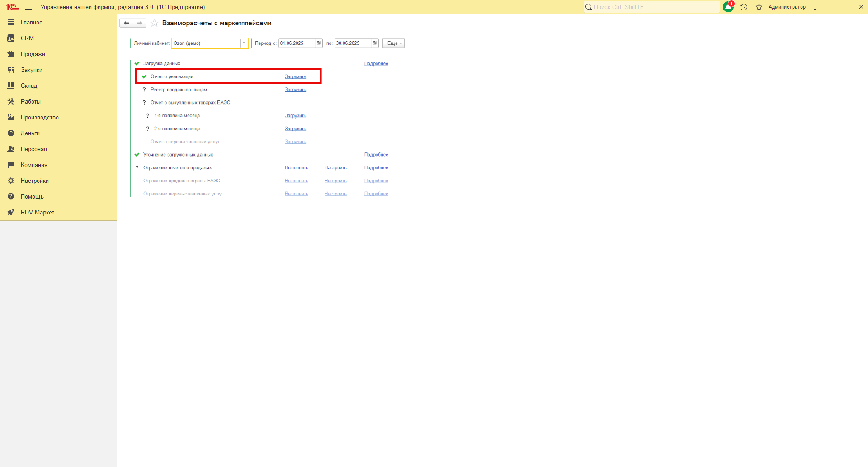The width and height of the screenshot is (868, 467).
Task: Open the Еще dropdown button
Action: (393, 43)
